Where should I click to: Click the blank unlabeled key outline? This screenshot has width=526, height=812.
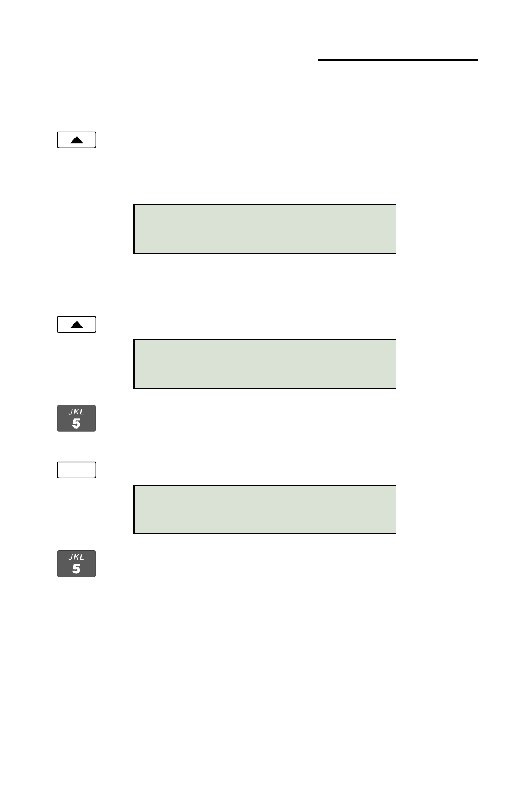click(77, 470)
